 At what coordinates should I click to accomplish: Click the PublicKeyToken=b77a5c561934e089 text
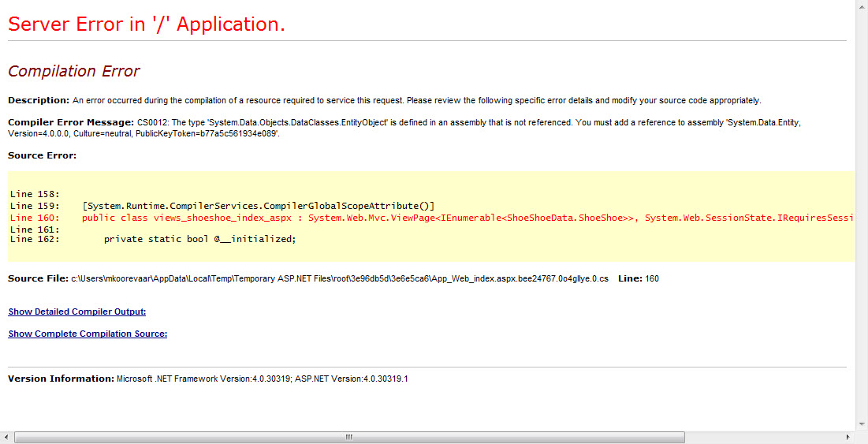click(207, 134)
